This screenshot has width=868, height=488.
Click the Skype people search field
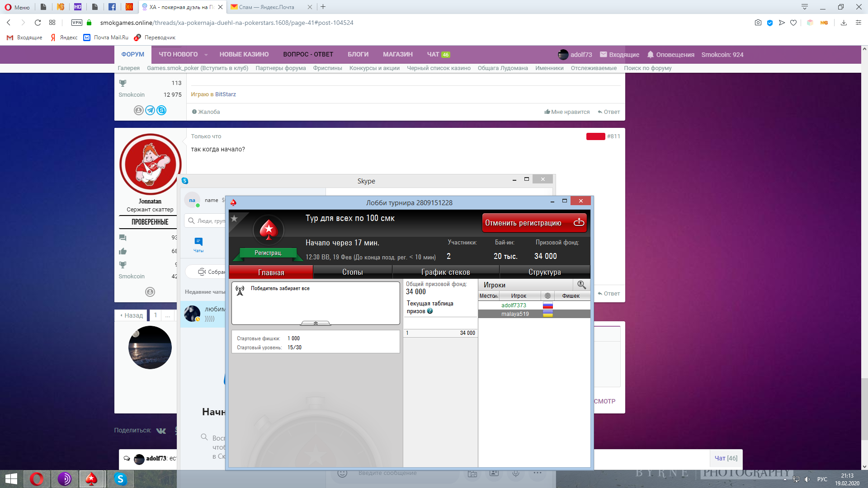point(206,221)
